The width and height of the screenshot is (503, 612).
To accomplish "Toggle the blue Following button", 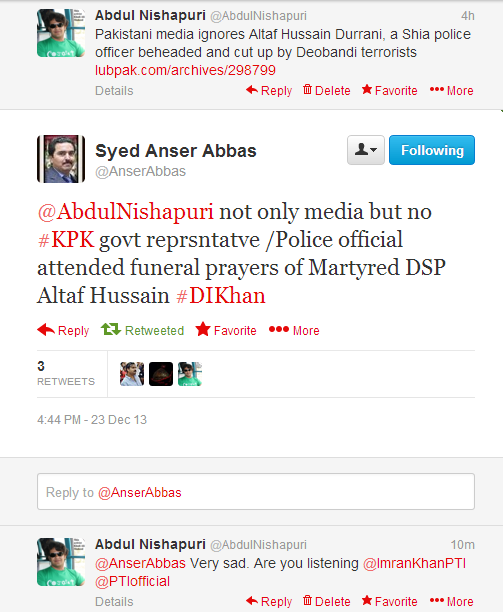I will [432, 150].
